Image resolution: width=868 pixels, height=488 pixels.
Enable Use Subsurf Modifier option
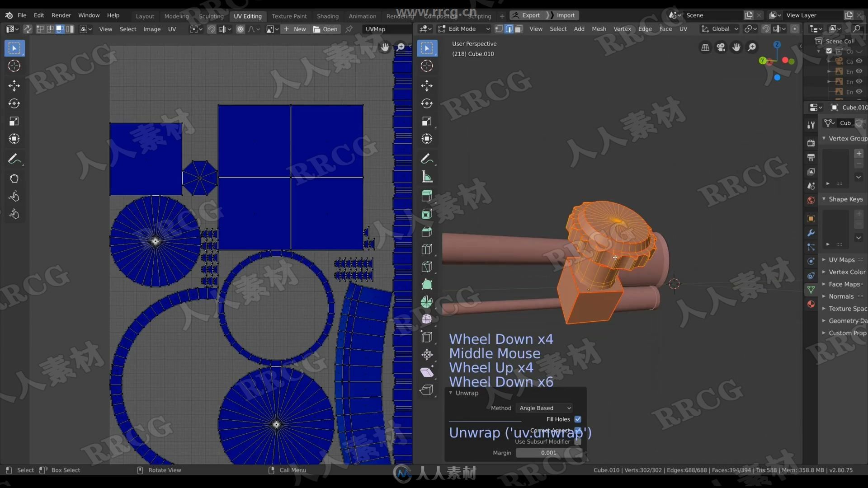tap(578, 441)
